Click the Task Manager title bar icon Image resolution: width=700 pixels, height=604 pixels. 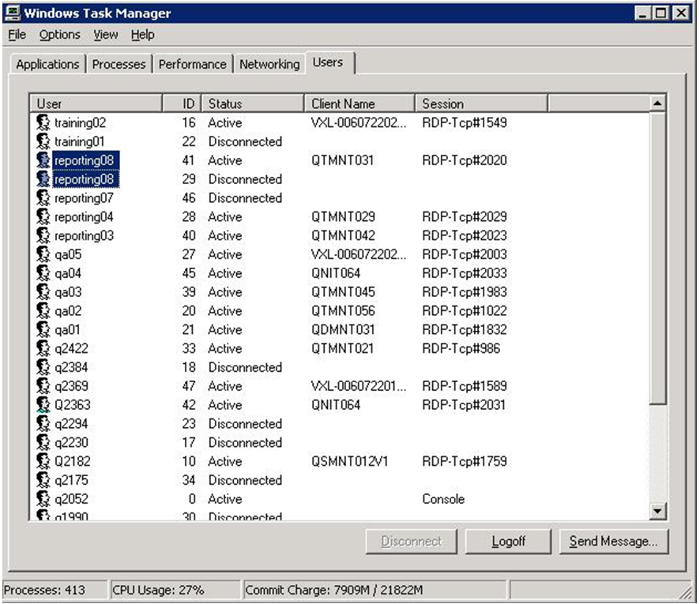click(x=13, y=13)
